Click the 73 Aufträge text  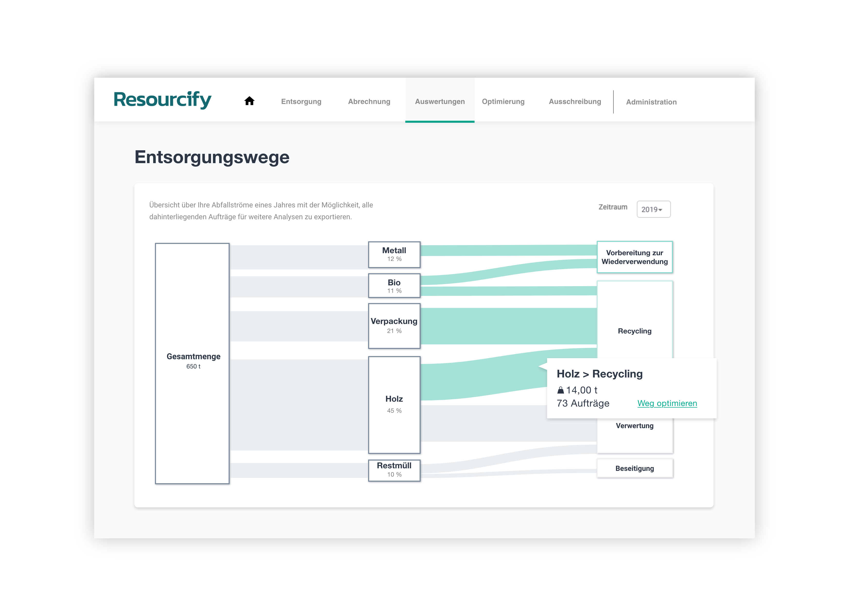[583, 403]
